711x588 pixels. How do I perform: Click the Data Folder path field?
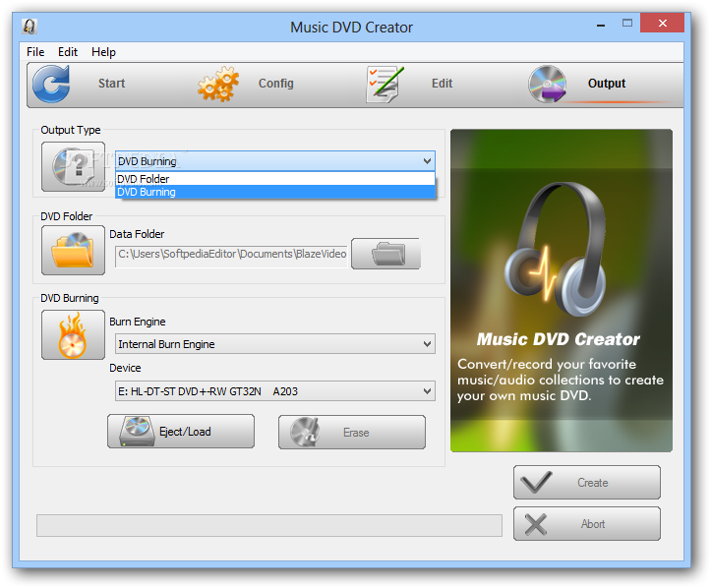[x=231, y=255]
